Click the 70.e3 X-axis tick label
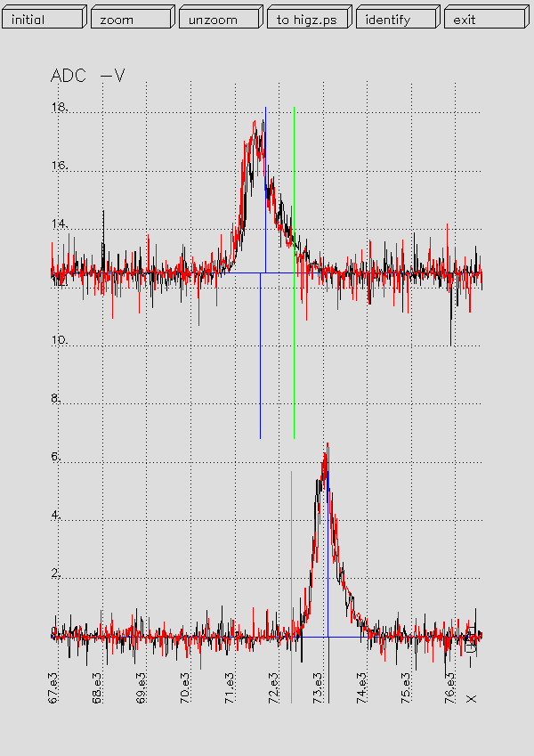 coord(186,688)
